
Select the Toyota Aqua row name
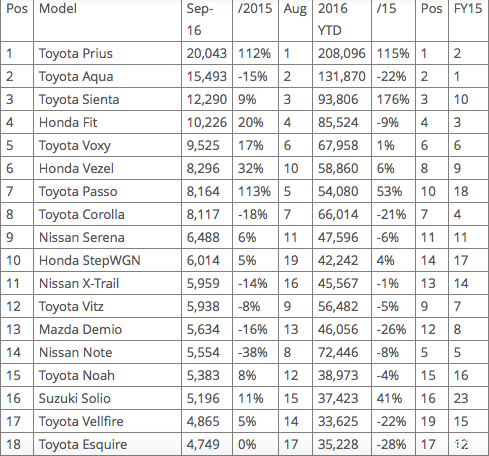pos(76,76)
